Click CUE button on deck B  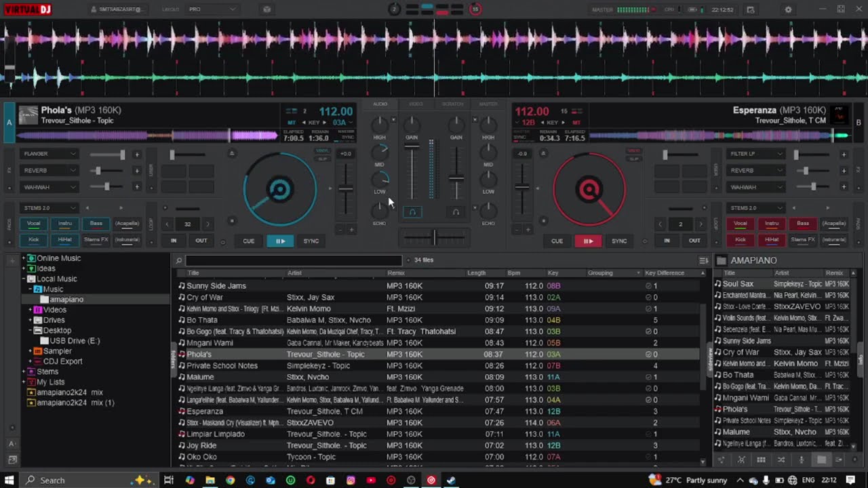coord(557,241)
